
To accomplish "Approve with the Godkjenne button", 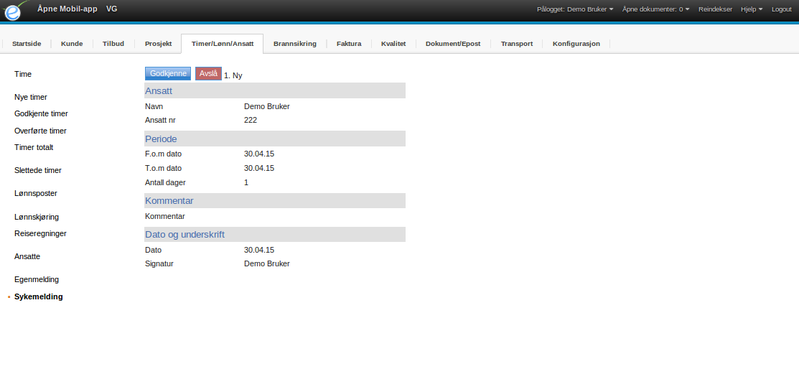I will pyautogui.click(x=168, y=74).
